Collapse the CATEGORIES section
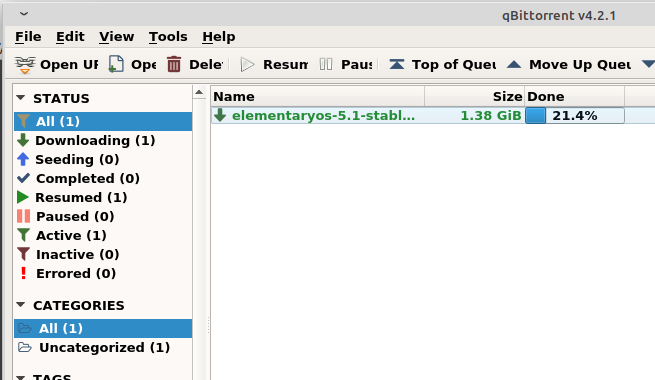Screen dimensions: 655x380 click(21, 305)
